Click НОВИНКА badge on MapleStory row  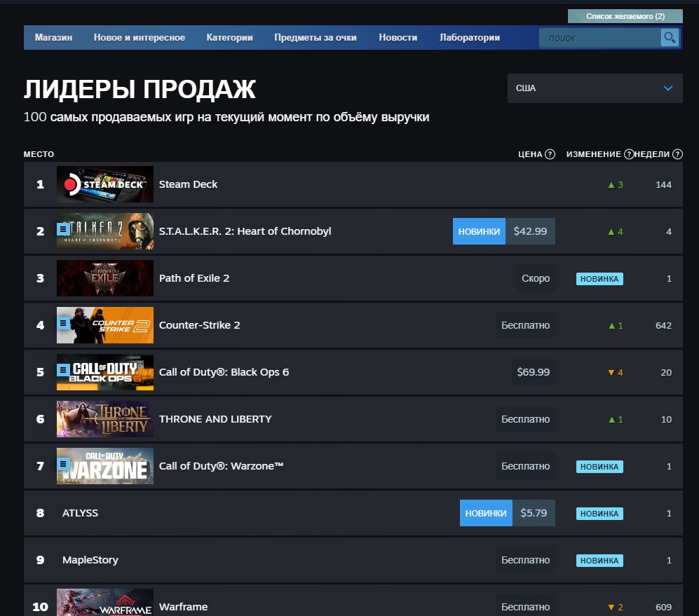(599, 561)
